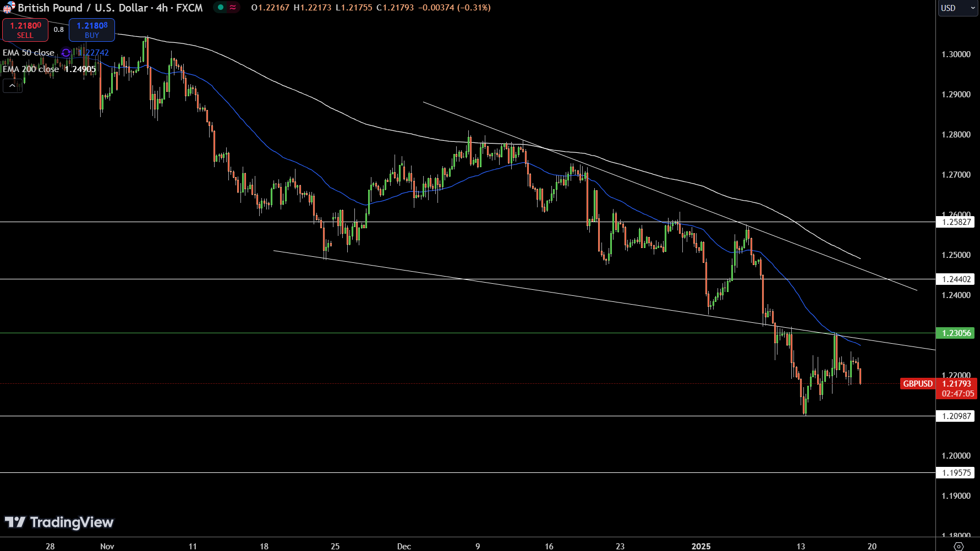This screenshot has width=980, height=551.
Task: Click the change value −0.00374 (−0.31%)
Action: pos(454,8)
